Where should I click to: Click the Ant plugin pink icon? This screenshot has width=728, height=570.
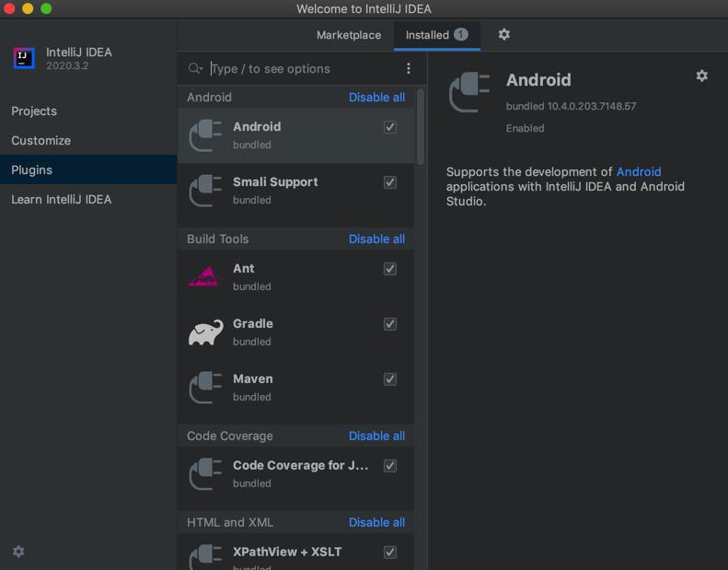coord(203,277)
